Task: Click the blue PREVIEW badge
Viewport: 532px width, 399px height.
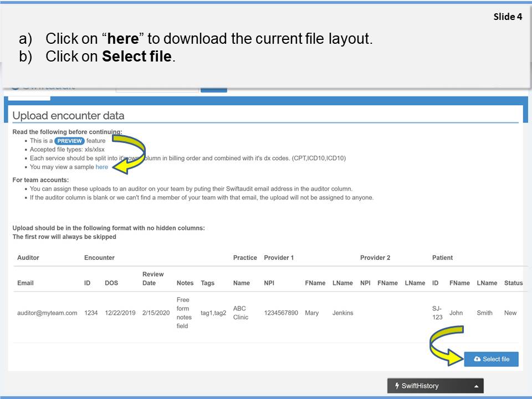Action: click(x=69, y=141)
